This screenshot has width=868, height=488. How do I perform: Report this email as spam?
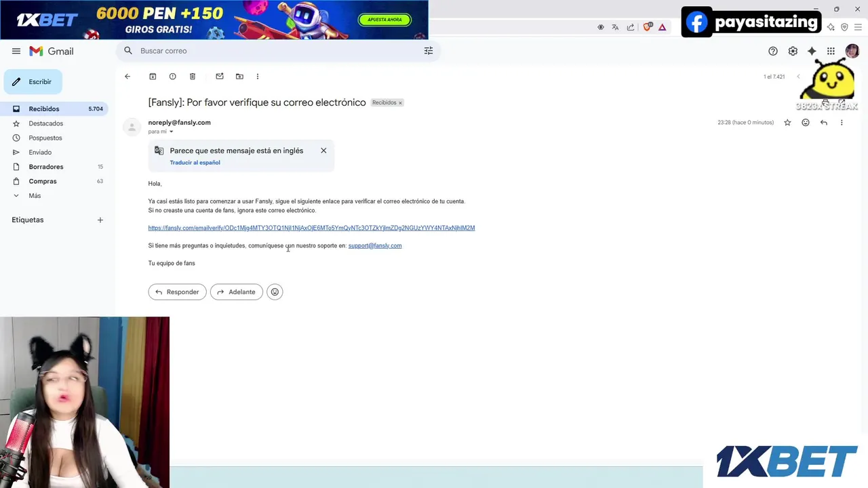click(x=172, y=77)
